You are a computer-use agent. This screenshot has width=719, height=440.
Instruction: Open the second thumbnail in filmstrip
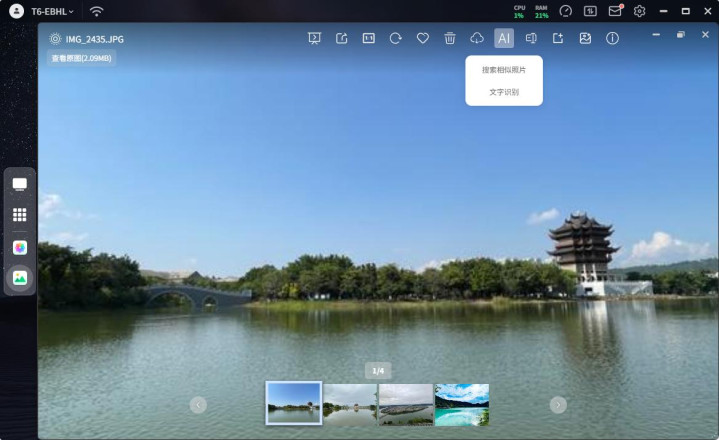click(350, 404)
